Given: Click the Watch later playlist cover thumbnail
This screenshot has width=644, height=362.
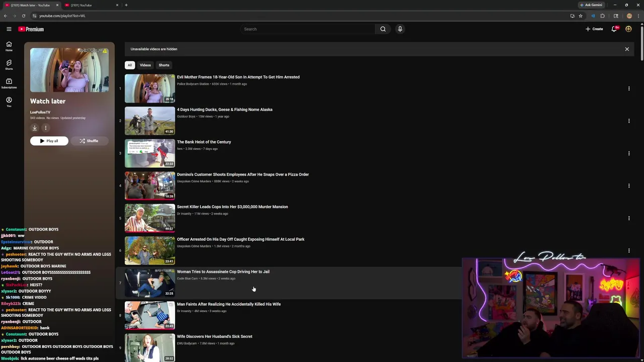Looking at the screenshot, I should (x=69, y=70).
